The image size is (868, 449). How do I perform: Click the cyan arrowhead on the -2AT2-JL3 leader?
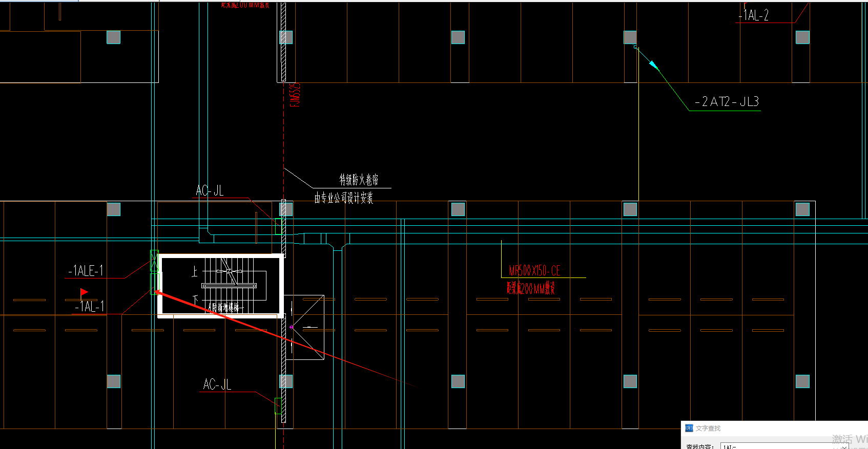(x=653, y=65)
